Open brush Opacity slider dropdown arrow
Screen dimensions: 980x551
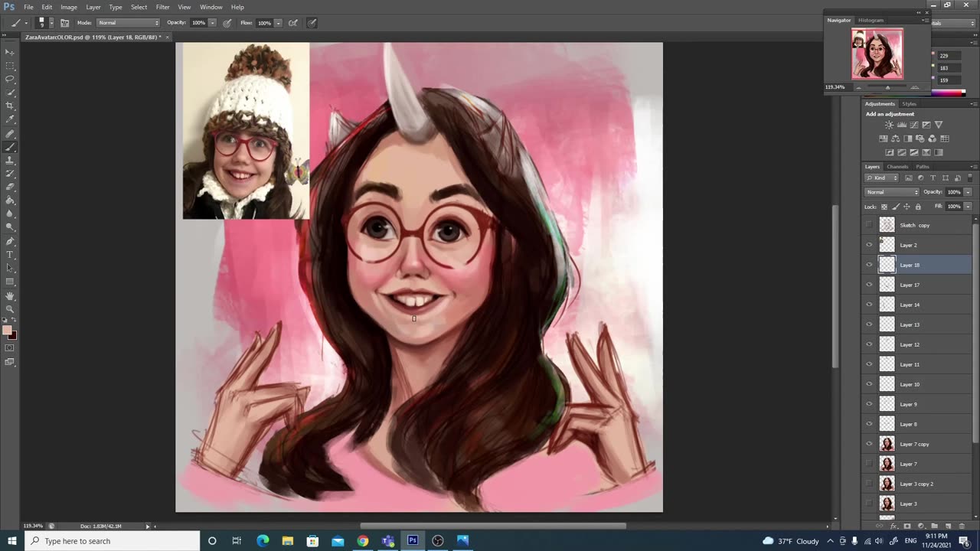tap(212, 23)
